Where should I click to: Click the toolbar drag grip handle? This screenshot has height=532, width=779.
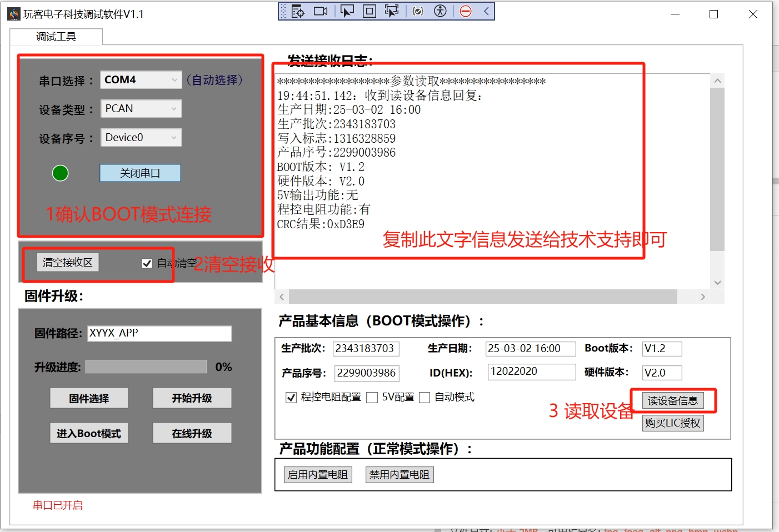[284, 11]
